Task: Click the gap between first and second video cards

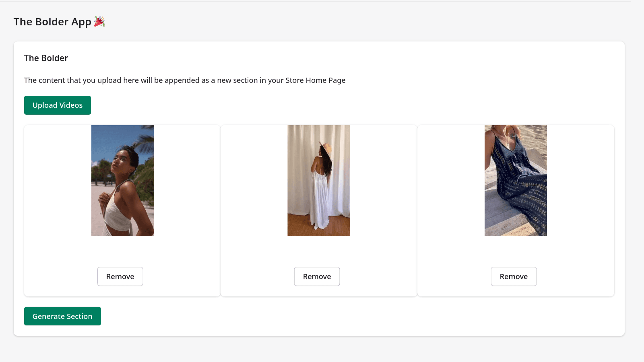Action: pyautogui.click(x=220, y=209)
